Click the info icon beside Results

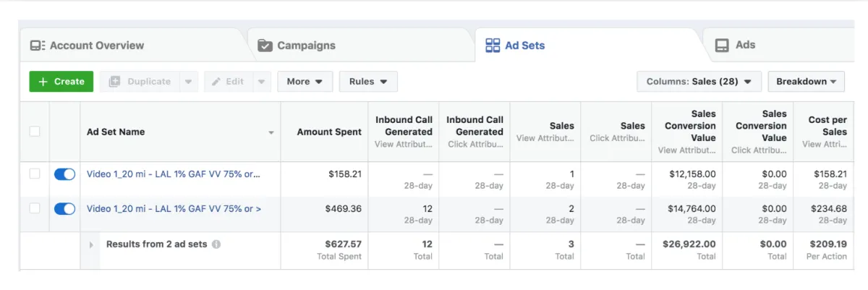click(x=216, y=244)
